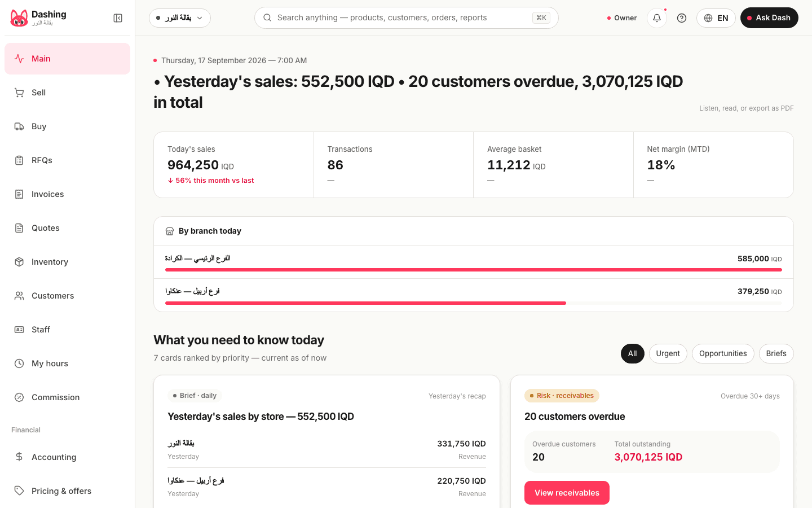This screenshot has height=508, width=812.
Task: Click the Ask Dash button
Action: [769, 18]
